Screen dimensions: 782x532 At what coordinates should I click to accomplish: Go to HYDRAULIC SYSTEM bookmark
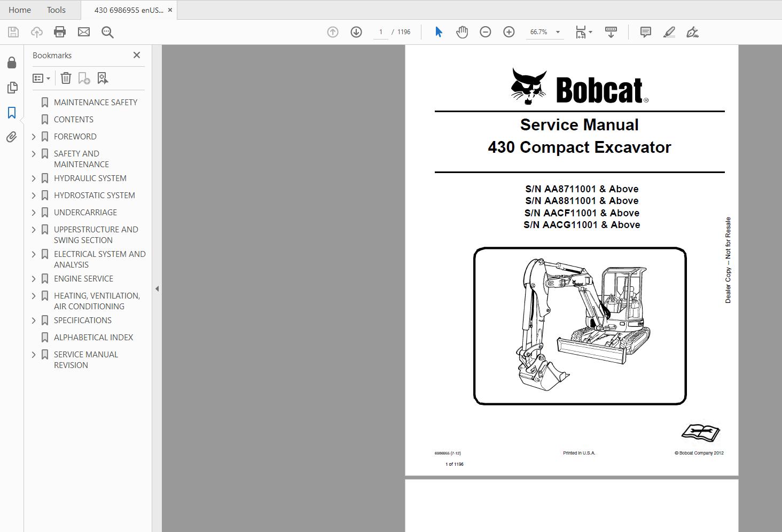coord(90,178)
